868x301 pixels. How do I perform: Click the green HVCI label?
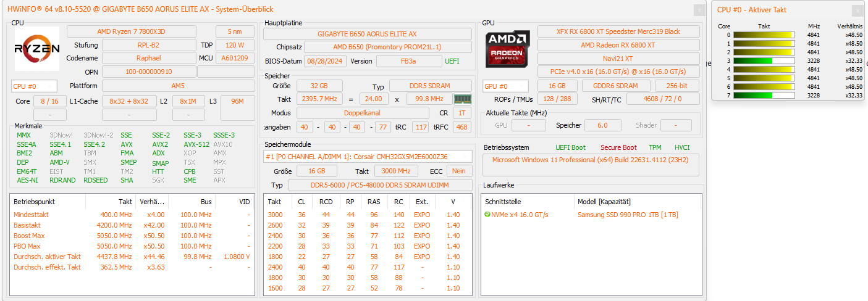(682, 148)
